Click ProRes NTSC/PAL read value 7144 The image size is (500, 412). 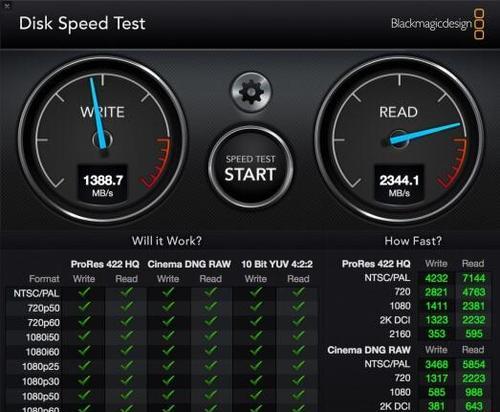[x=474, y=278]
